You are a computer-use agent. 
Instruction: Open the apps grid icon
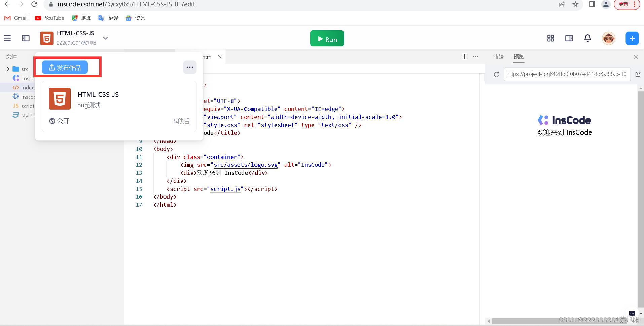point(550,38)
